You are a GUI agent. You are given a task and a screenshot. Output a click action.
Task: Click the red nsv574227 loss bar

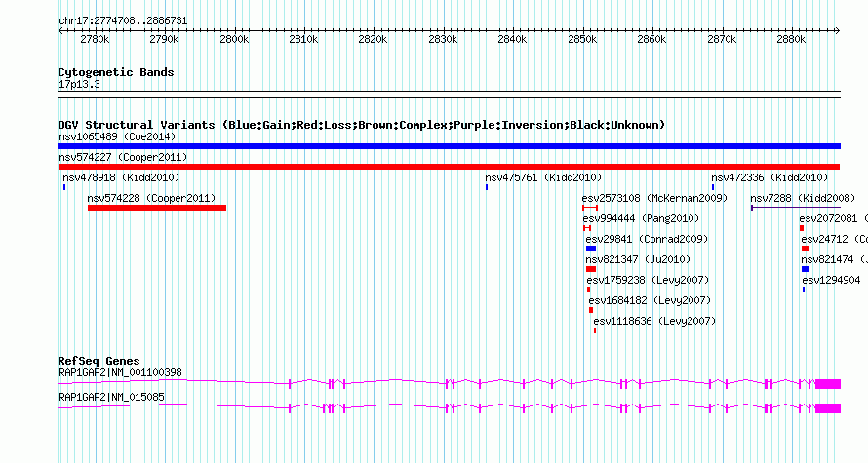pyautogui.click(x=449, y=167)
